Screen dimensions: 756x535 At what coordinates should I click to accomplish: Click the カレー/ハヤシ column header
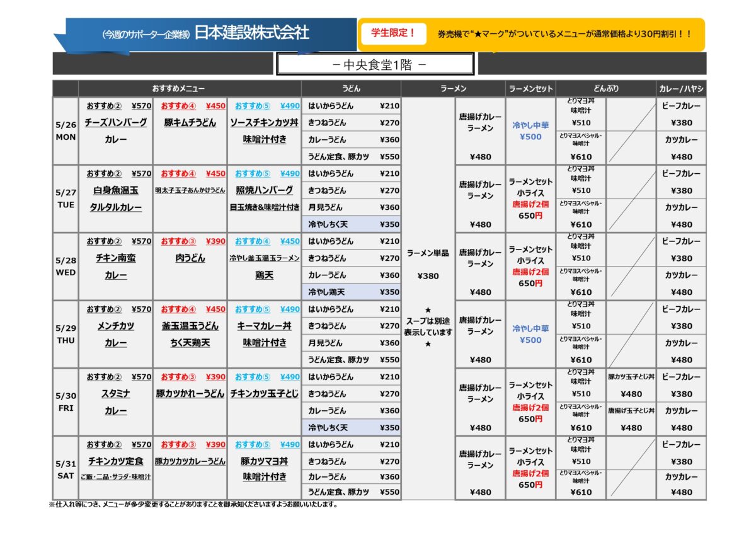tap(681, 89)
